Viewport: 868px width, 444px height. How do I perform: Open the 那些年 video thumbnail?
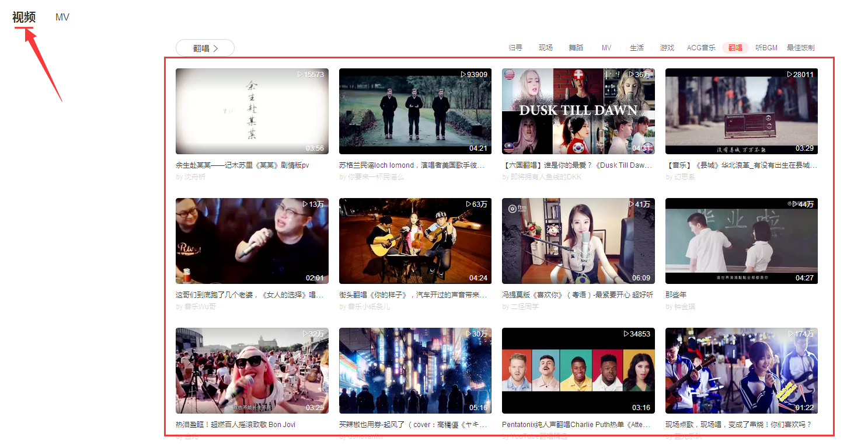point(741,241)
